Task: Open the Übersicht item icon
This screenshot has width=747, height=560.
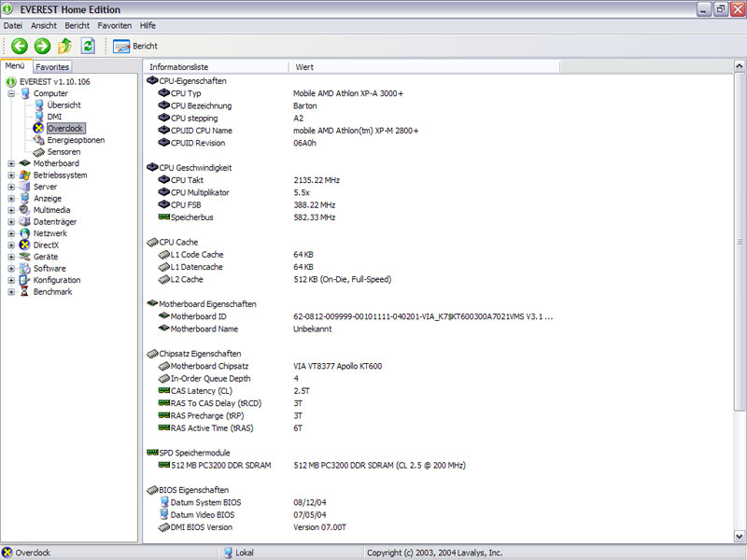Action: tap(39, 105)
